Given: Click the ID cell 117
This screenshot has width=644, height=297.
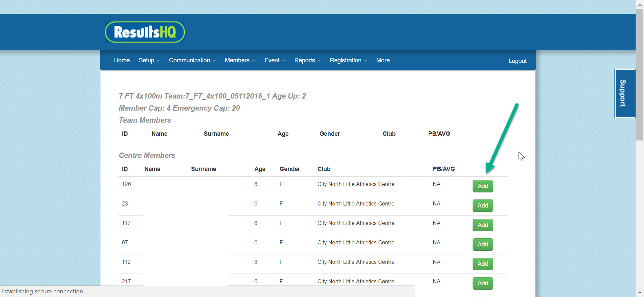Looking at the screenshot, I should pyautogui.click(x=126, y=223).
